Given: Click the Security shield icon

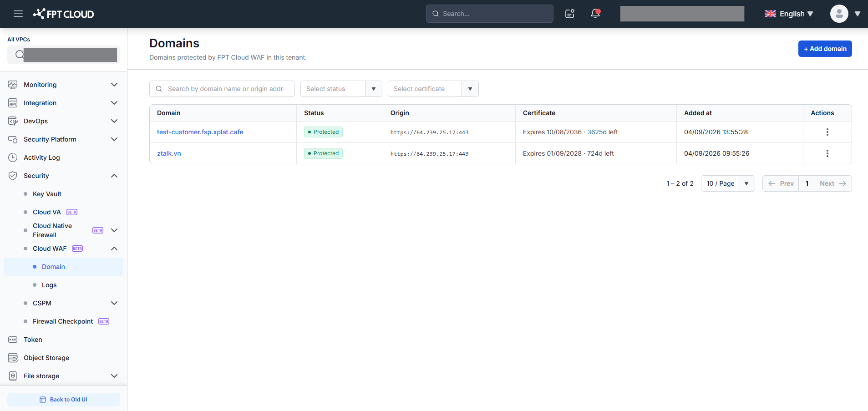Looking at the screenshot, I should [x=13, y=176].
